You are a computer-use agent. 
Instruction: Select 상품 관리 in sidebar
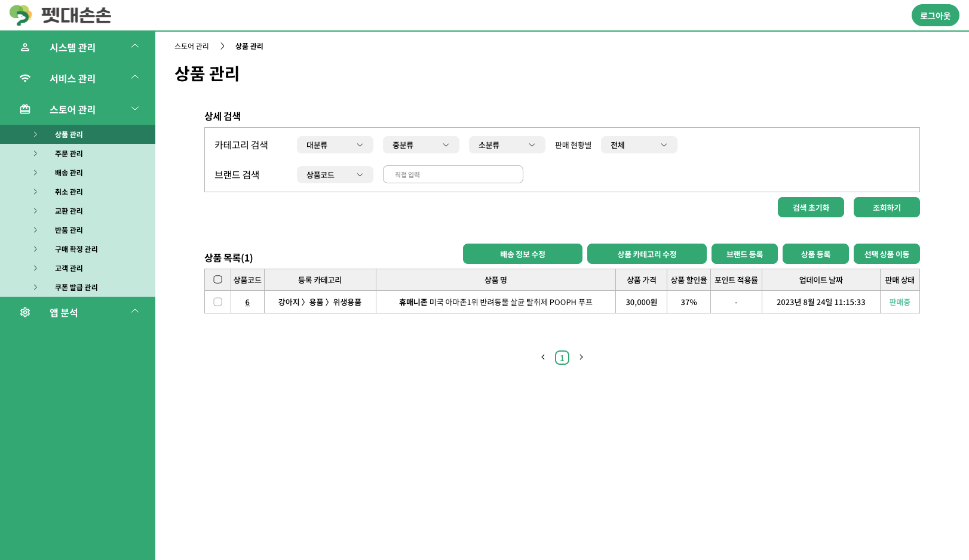coord(78,134)
